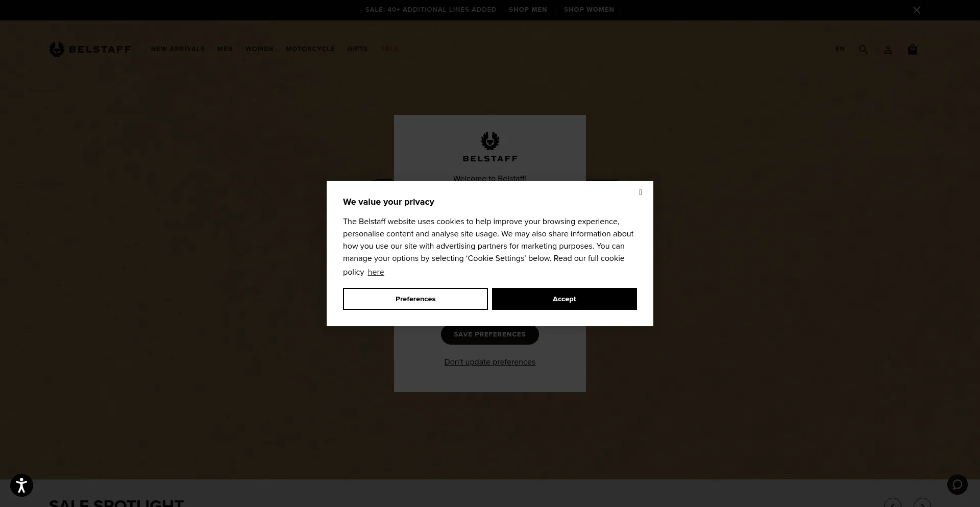The image size is (980, 507).
Task: Open the Women navigation menu
Action: point(259,49)
